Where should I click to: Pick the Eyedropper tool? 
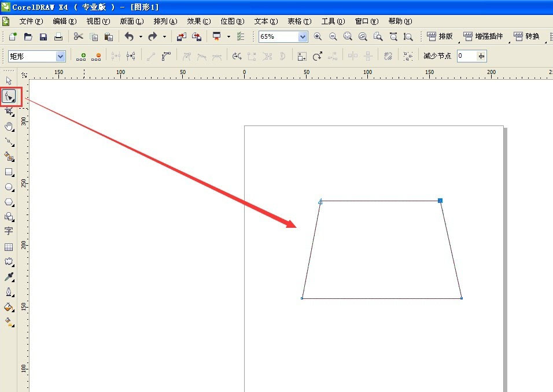[9, 276]
